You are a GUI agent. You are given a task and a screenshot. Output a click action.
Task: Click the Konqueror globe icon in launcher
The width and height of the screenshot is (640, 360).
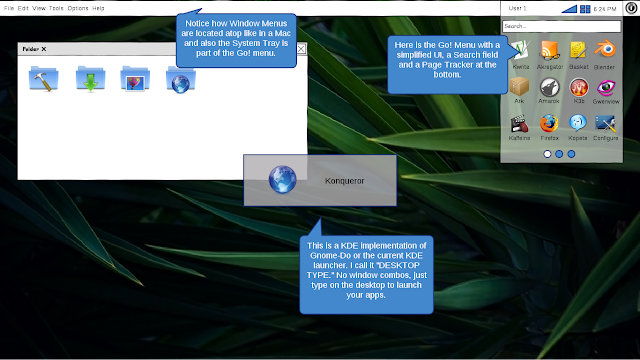coord(282,180)
